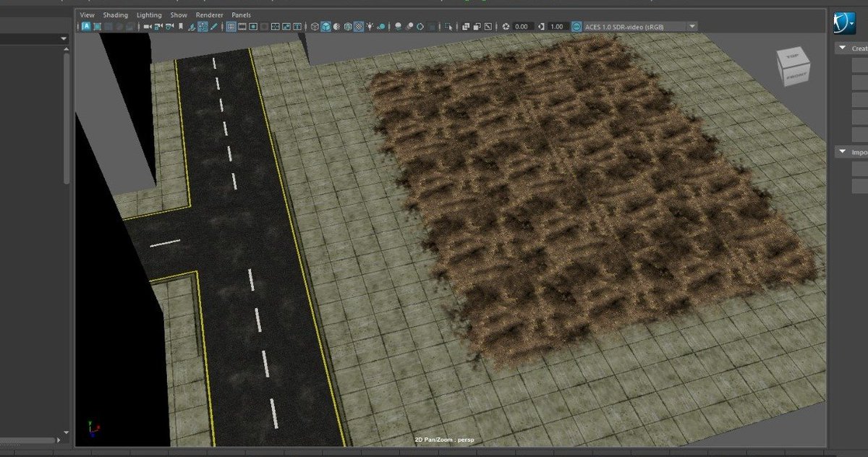Toggle the View Transform color management icon
This screenshot has width=868, height=457.
576,26
